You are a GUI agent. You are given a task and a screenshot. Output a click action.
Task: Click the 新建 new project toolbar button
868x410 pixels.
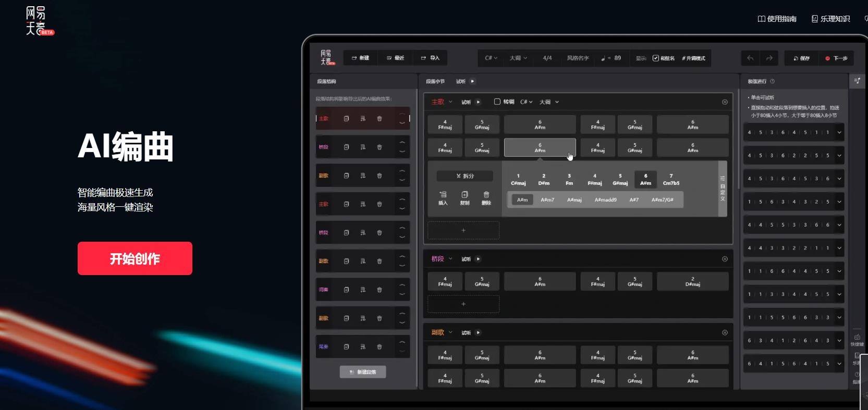coord(360,58)
